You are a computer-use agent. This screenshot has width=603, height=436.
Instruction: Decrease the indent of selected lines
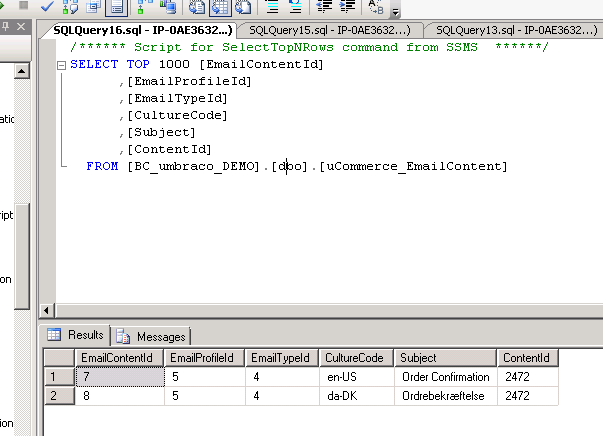324,7
